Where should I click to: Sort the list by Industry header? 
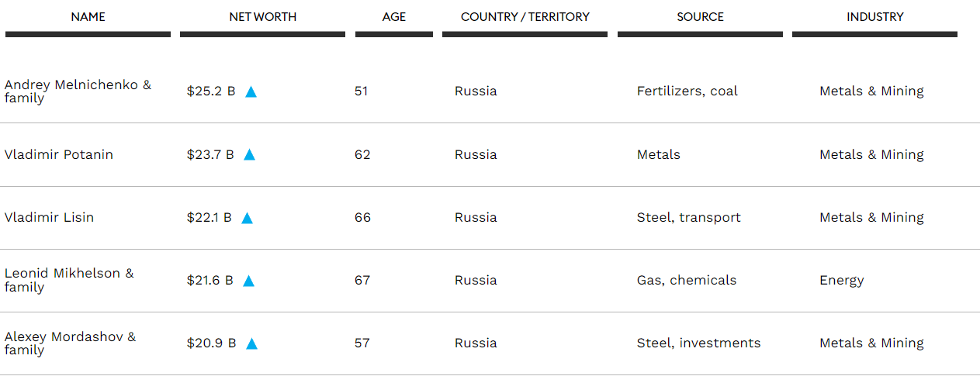874,17
